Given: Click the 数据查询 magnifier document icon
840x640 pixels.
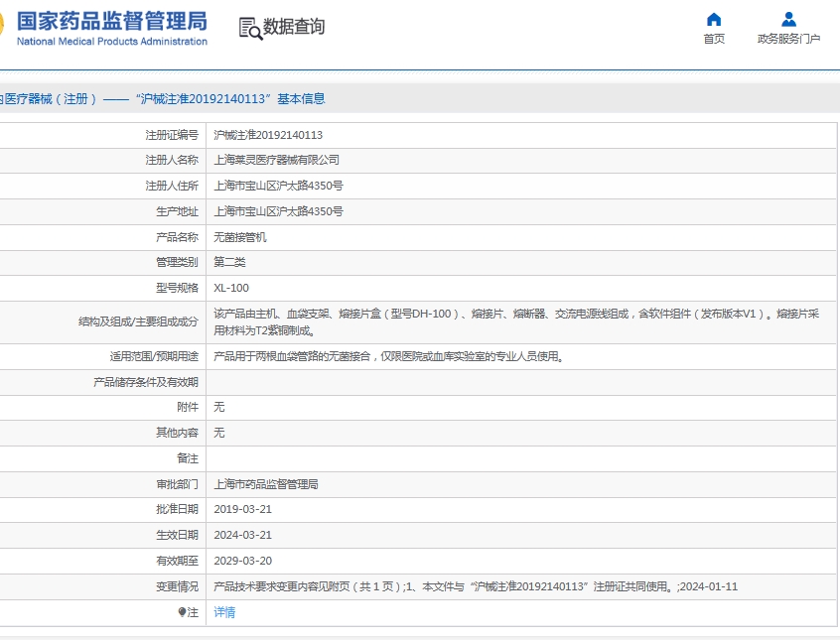Looking at the screenshot, I should click(x=250, y=28).
